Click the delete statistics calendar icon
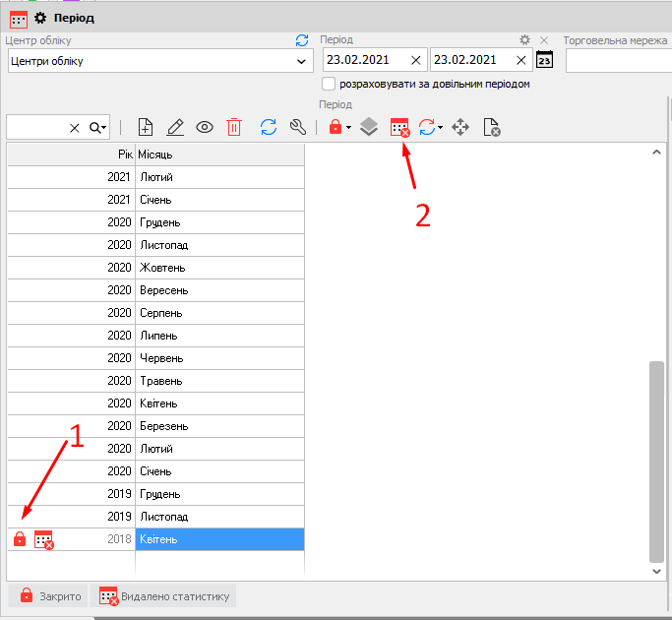The width and height of the screenshot is (672, 620). [399, 127]
